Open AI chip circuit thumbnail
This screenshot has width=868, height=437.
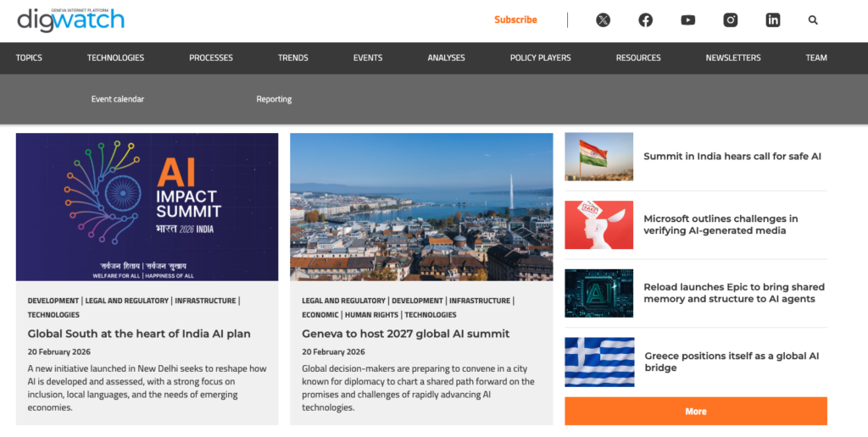pos(599,293)
